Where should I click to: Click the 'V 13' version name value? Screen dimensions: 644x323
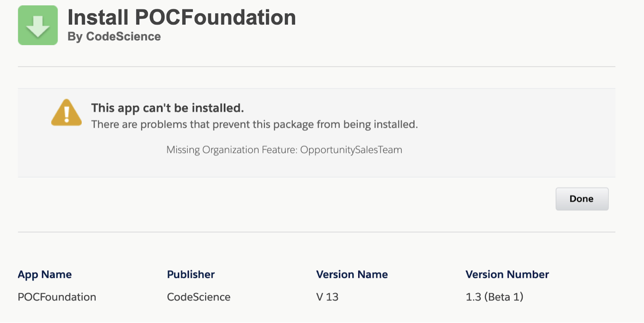[x=327, y=297]
